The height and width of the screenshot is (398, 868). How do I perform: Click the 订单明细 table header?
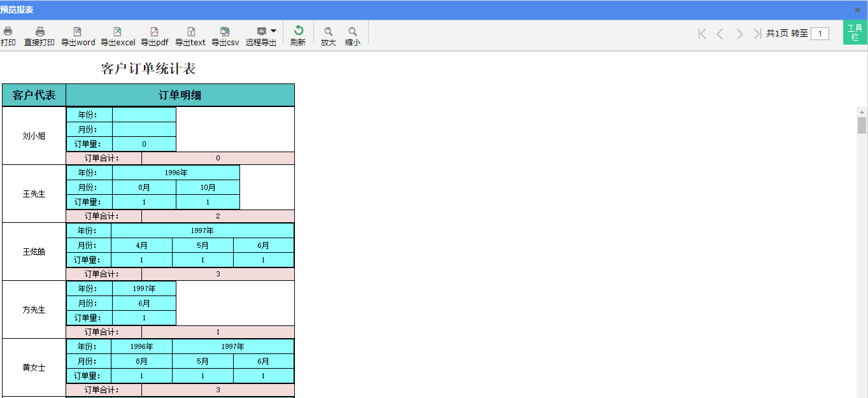180,96
